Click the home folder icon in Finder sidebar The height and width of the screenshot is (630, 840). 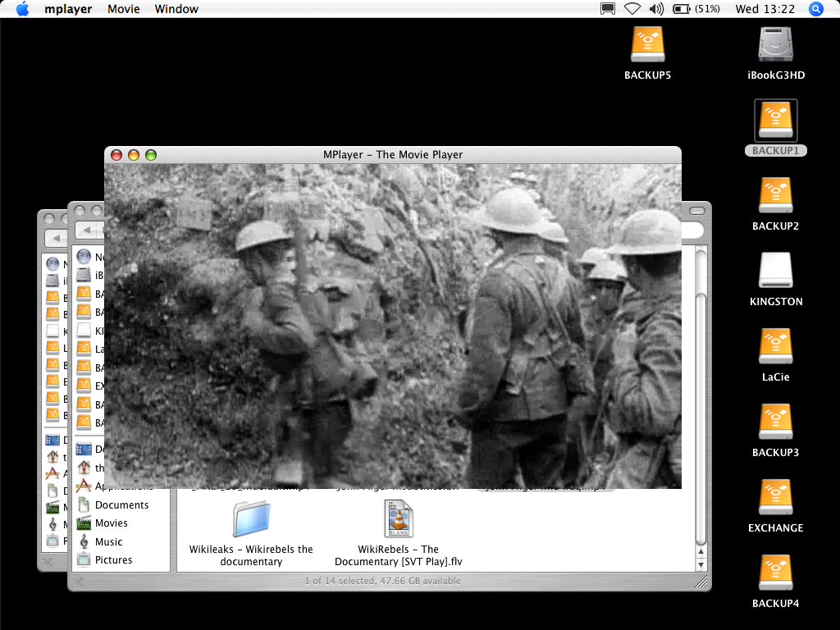tap(84, 468)
